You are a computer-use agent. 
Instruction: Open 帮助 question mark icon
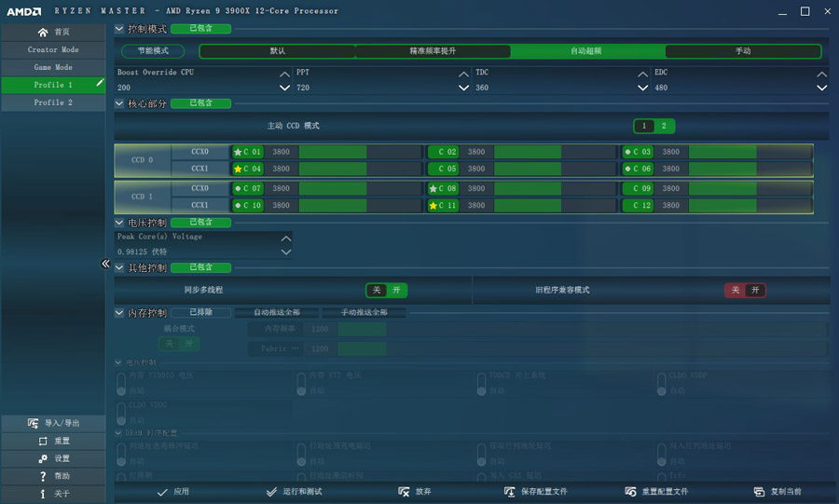click(43, 476)
